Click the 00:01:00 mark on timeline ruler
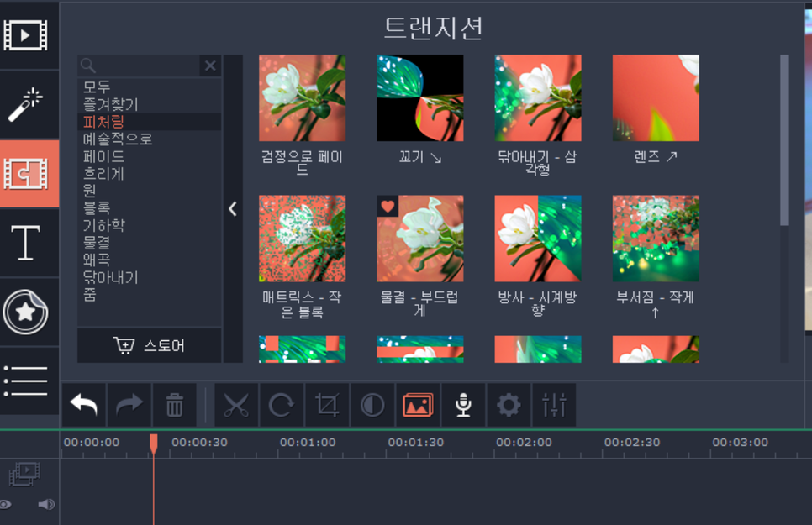 tap(308, 443)
